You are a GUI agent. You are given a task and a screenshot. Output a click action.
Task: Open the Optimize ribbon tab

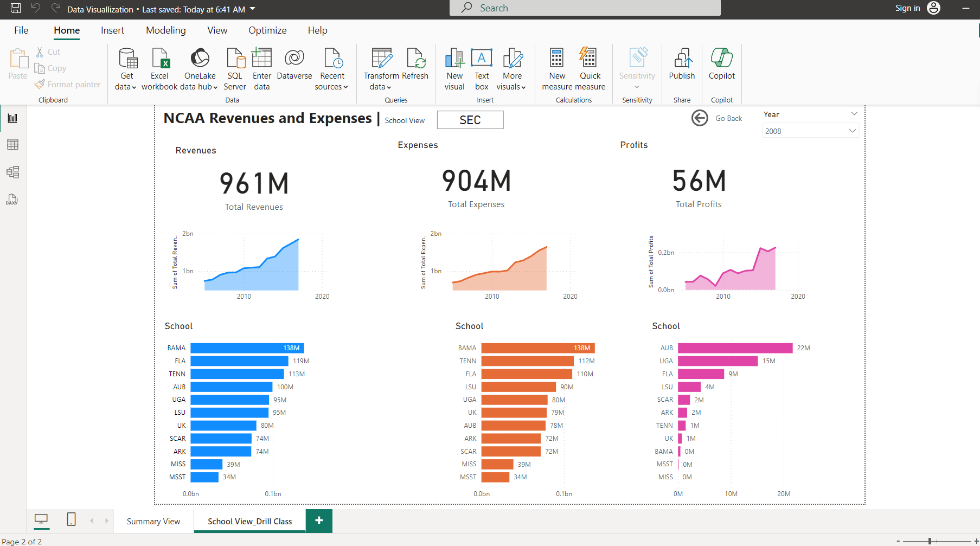(267, 30)
